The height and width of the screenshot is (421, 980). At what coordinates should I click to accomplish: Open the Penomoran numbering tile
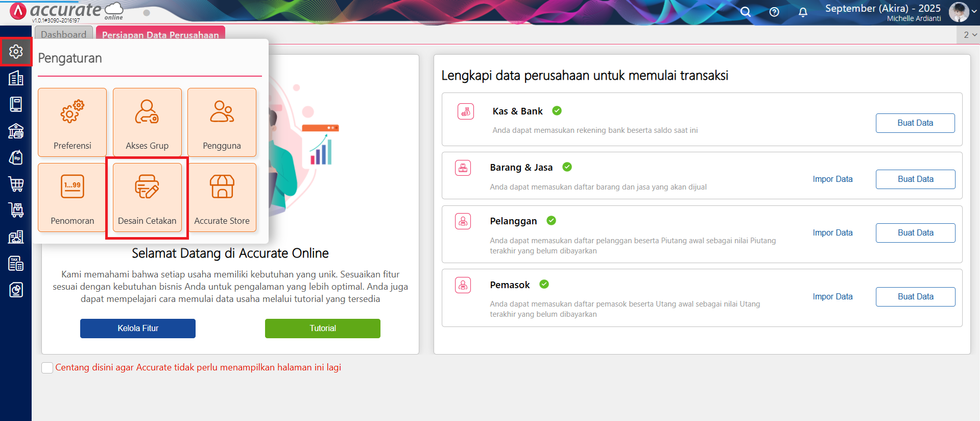tap(72, 198)
